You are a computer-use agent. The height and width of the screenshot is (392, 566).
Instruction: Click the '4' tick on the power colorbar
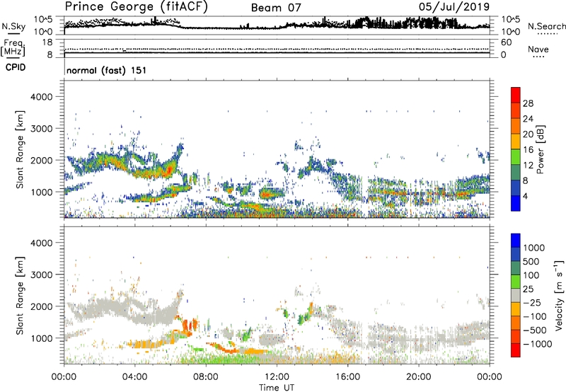(x=525, y=196)
